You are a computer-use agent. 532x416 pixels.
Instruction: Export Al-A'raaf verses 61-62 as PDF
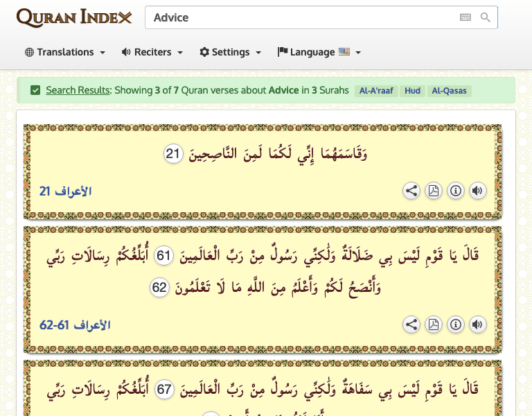tap(434, 324)
